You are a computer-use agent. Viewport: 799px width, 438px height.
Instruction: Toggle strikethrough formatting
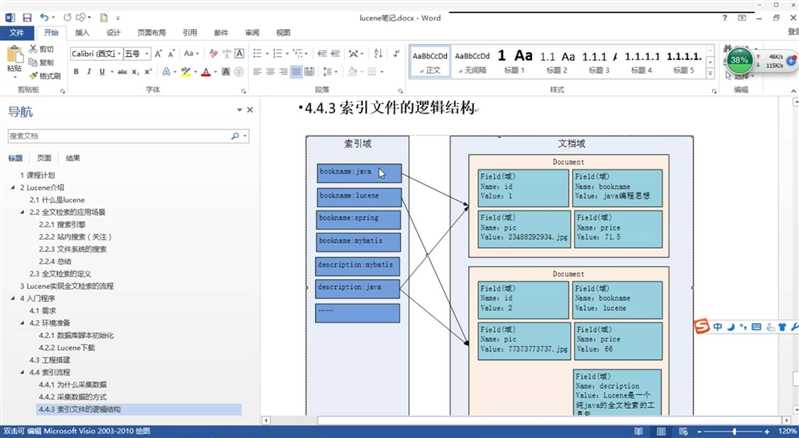[122, 72]
